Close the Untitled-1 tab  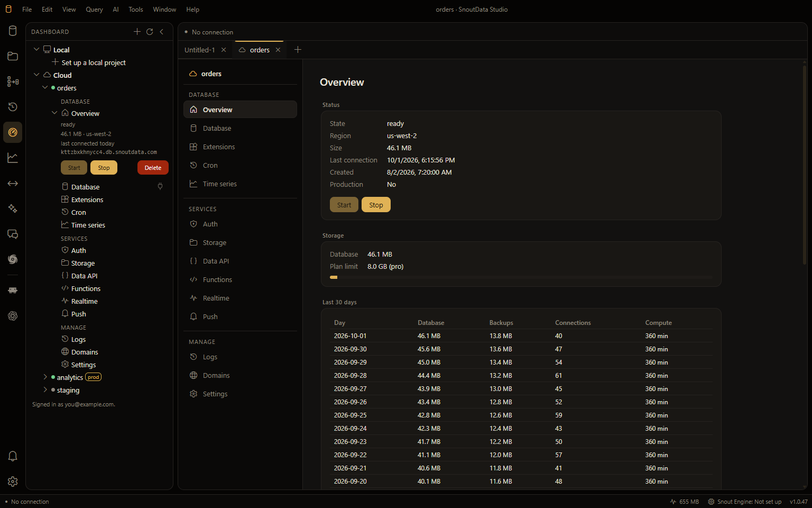[x=224, y=50]
